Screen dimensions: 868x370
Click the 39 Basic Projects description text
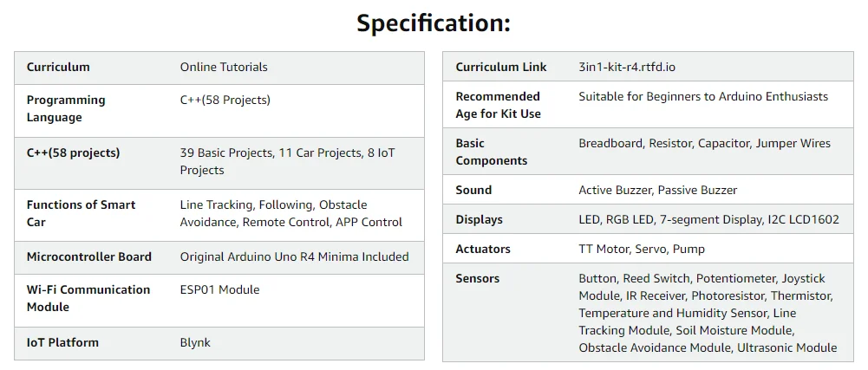(x=287, y=161)
